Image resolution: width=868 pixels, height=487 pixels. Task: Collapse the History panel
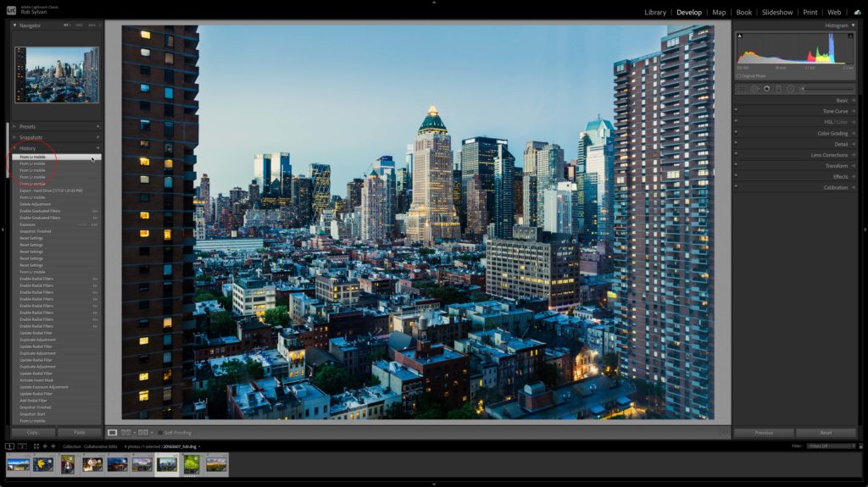point(14,148)
